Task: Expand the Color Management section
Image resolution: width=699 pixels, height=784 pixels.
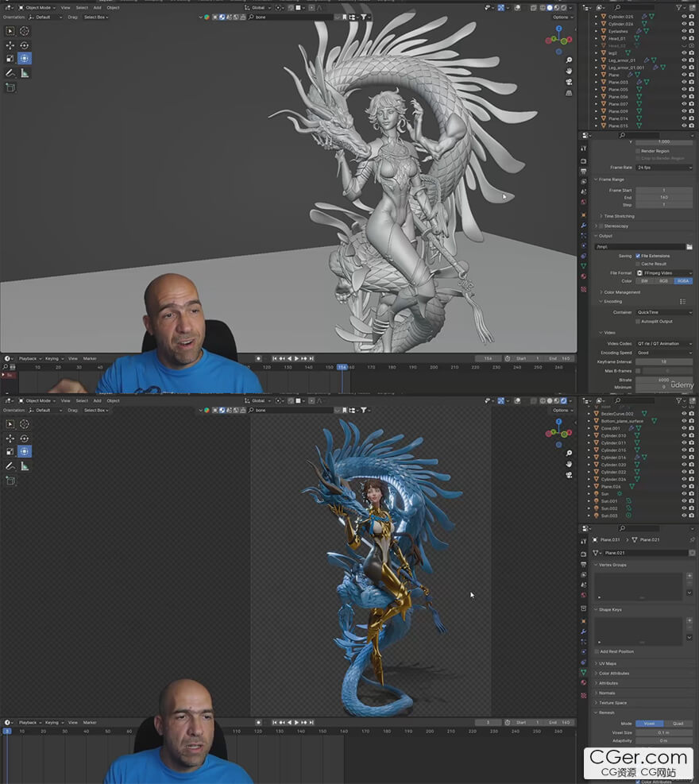Action: pyautogui.click(x=622, y=292)
